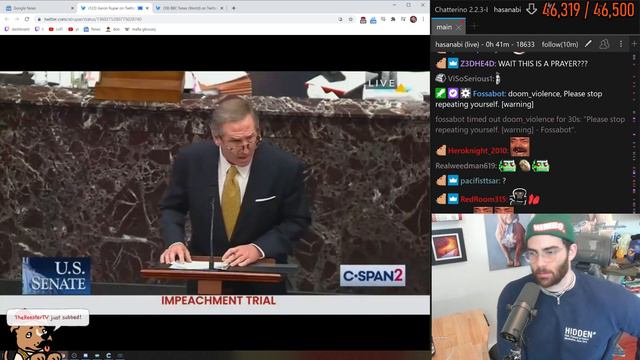The height and width of the screenshot is (360, 640).
Task: Switch to the Google News tab
Action: [x=39, y=8]
